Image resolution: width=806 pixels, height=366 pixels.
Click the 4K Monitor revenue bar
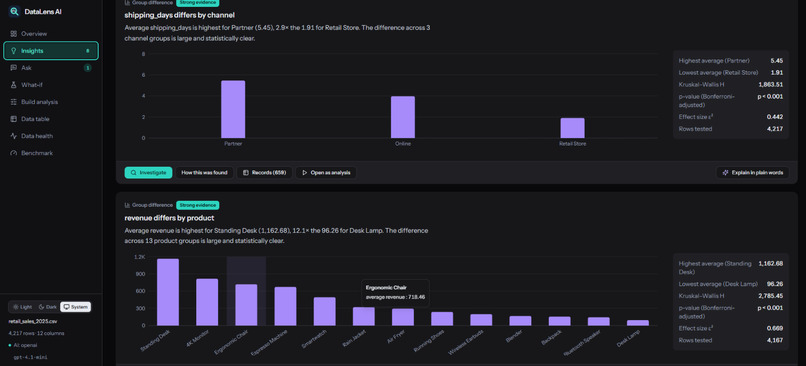[x=207, y=302]
